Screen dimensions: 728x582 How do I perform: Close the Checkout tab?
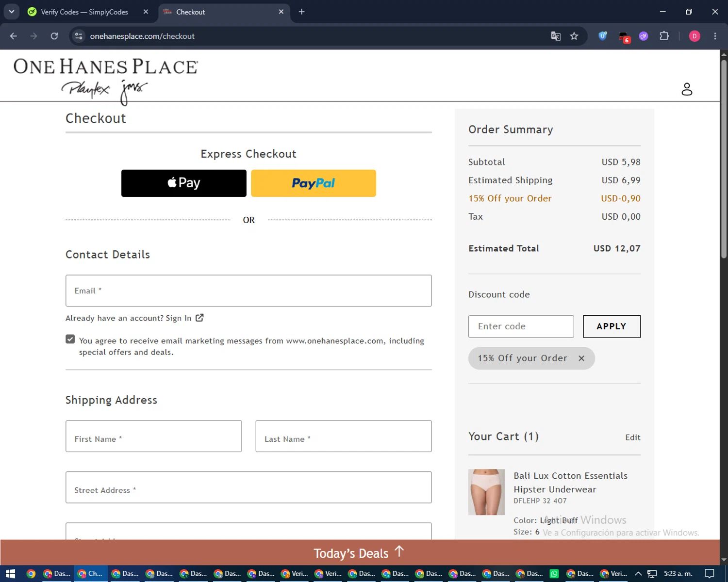click(x=281, y=12)
